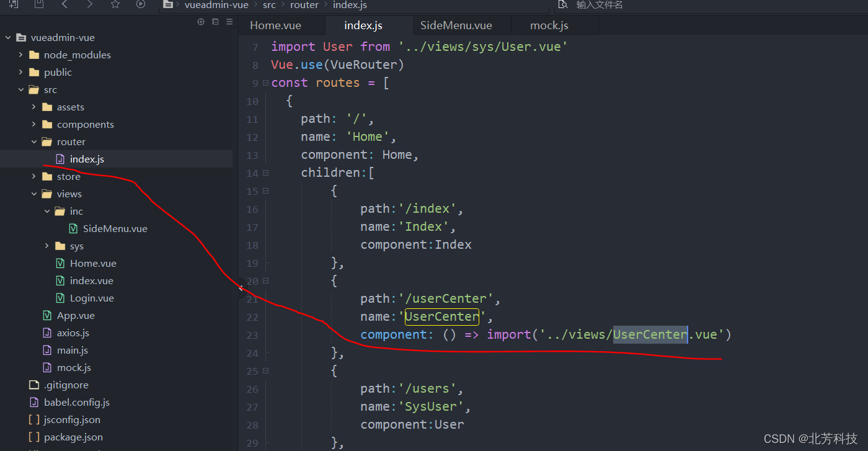Click Vue.use(VueRouter) on line 8
This screenshot has width=868, height=451.
coord(338,65)
